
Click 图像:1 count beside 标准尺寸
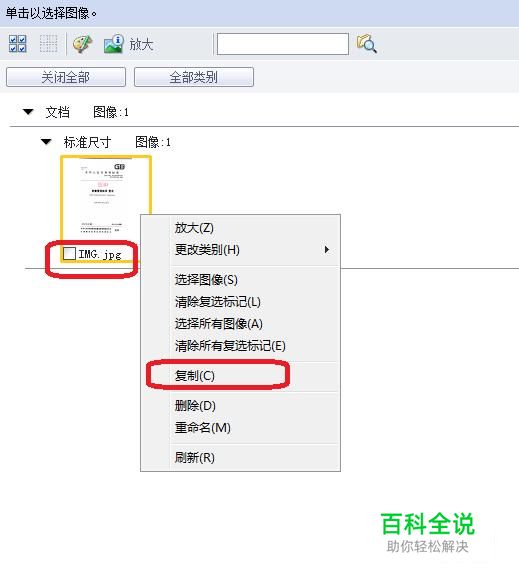[x=153, y=142]
